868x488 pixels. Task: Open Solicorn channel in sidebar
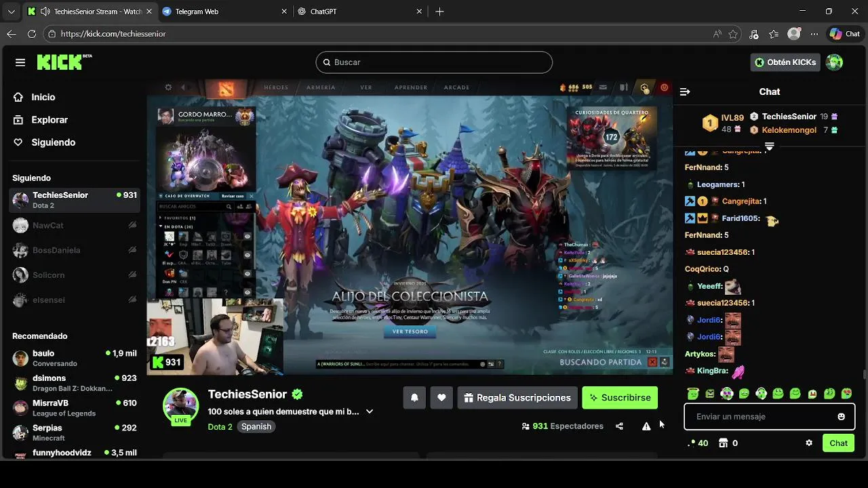pos(75,275)
